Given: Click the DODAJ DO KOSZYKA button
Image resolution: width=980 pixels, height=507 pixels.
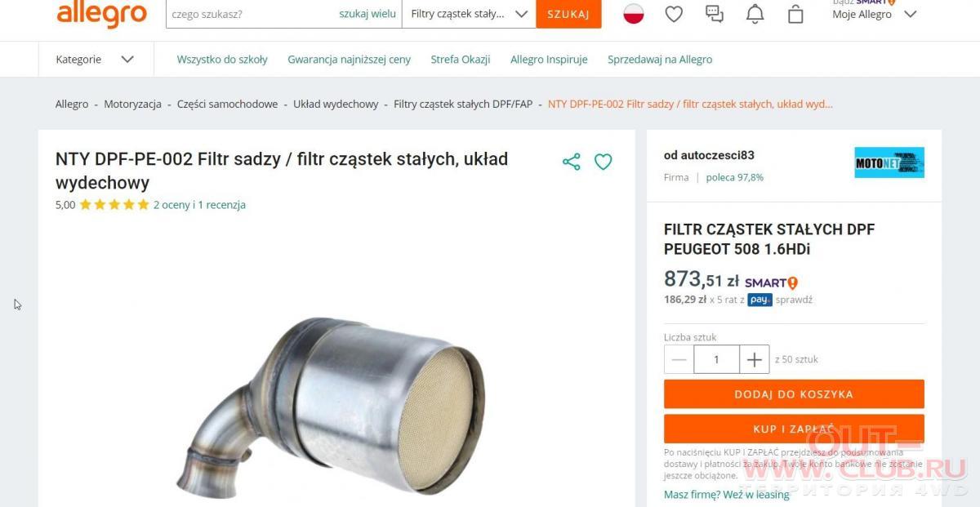Looking at the screenshot, I should click(794, 394).
